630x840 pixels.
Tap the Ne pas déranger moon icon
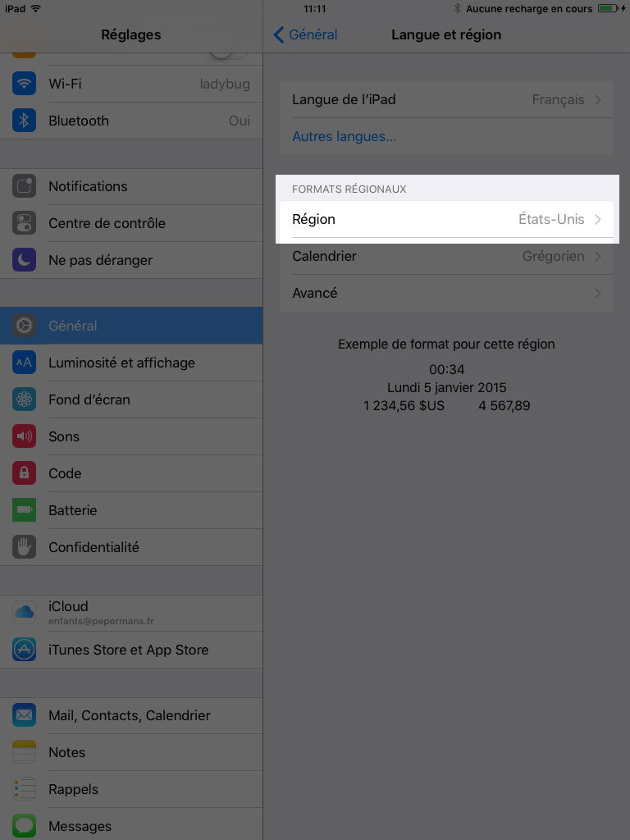tap(24, 260)
